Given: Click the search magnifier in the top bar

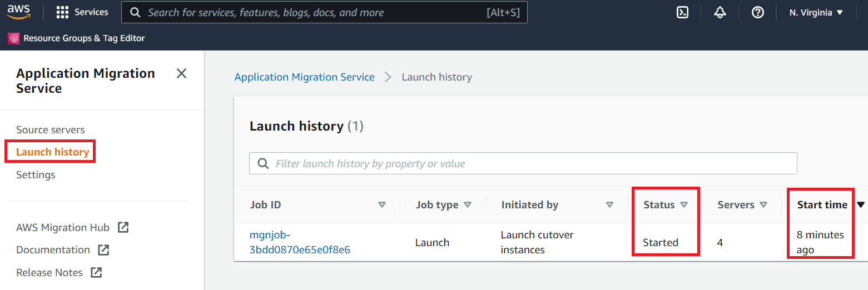Looking at the screenshot, I should pos(134,12).
